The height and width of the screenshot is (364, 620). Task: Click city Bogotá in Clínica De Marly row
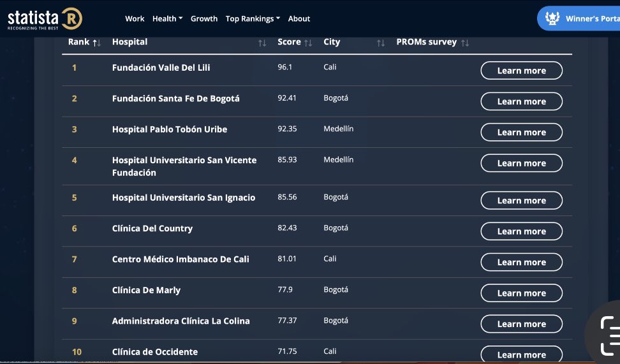point(336,289)
